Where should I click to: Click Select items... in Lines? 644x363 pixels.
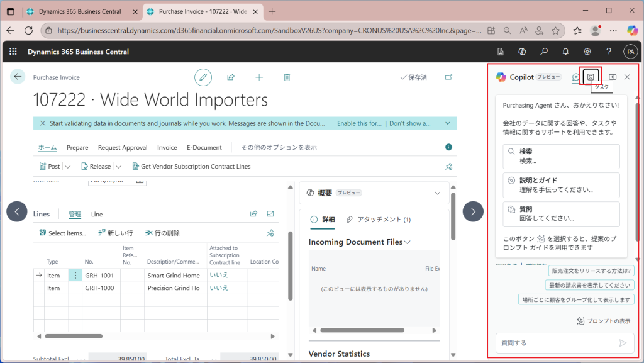pos(63,233)
